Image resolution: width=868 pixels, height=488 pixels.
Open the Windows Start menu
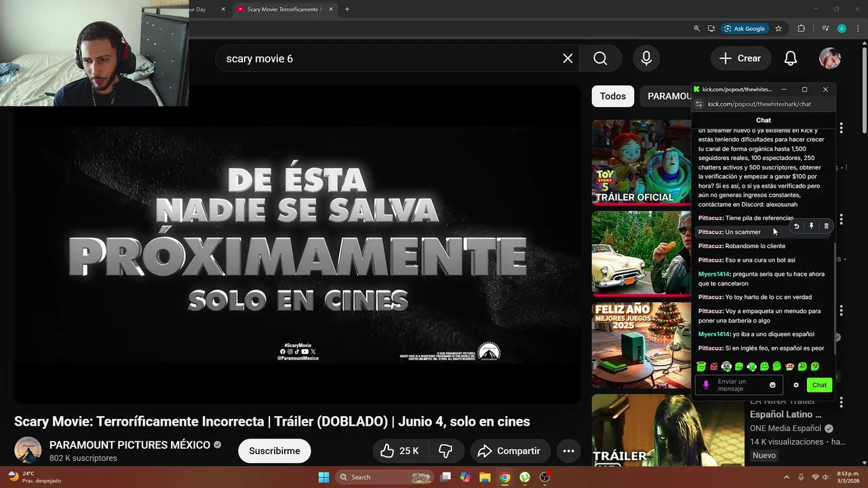pyautogui.click(x=323, y=477)
